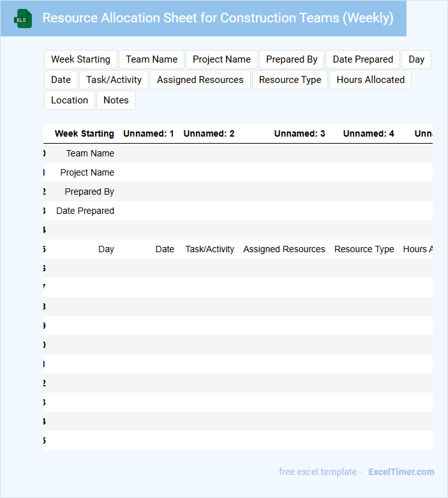Select the Location tag

click(69, 100)
